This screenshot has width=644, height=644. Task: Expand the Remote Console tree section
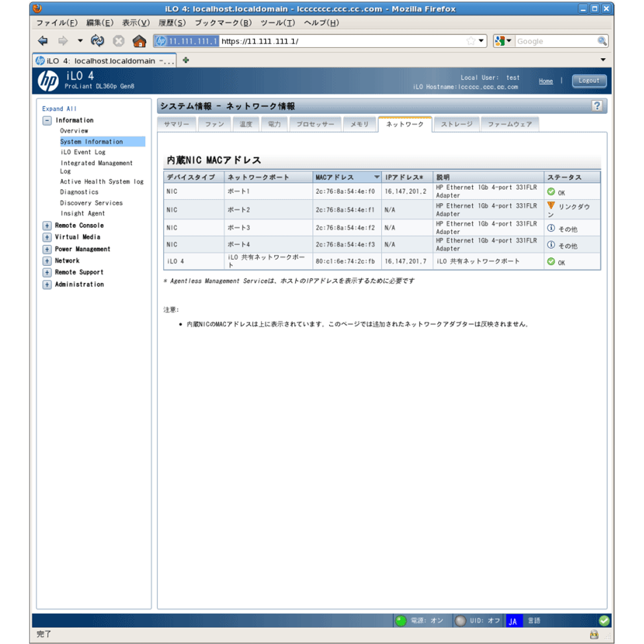point(47,226)
